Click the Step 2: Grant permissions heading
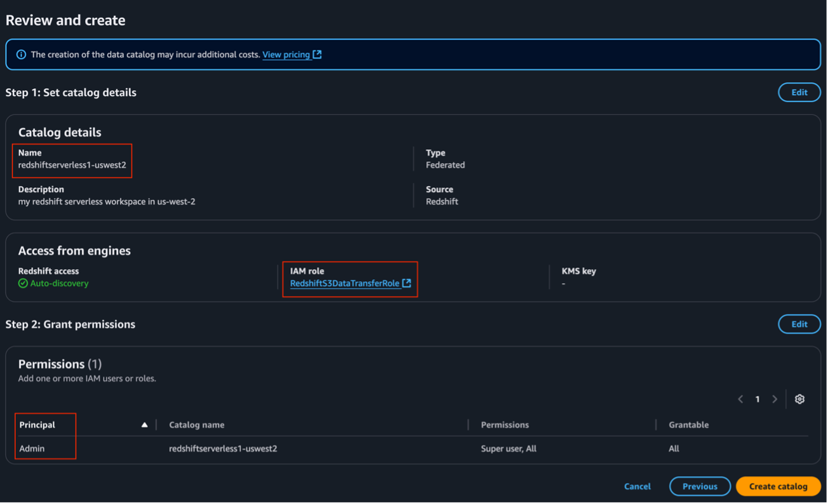 pos(70,324)
